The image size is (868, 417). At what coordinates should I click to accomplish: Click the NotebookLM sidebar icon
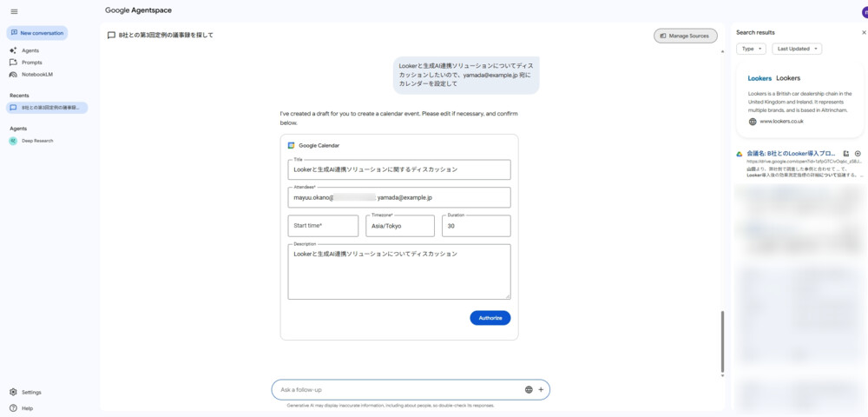[x=13, y=74]
